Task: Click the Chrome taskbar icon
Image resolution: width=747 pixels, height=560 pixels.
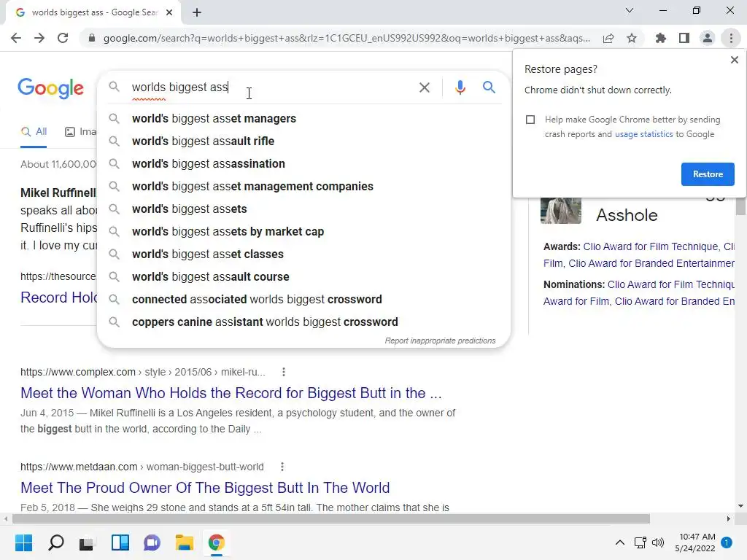Action: tap(216, 542)
